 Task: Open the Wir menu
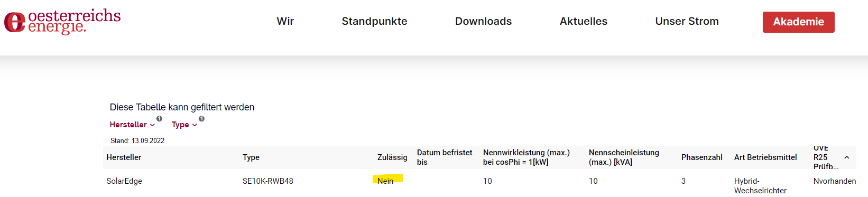285,21
